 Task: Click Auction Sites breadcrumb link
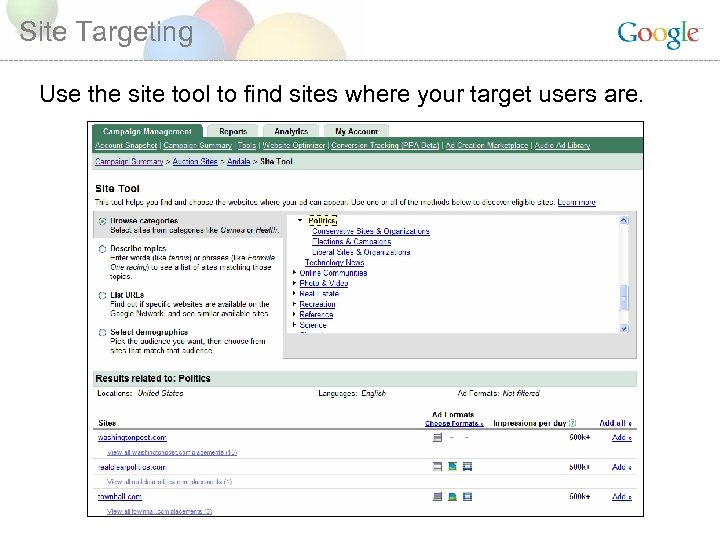click(x=195, y=162)
